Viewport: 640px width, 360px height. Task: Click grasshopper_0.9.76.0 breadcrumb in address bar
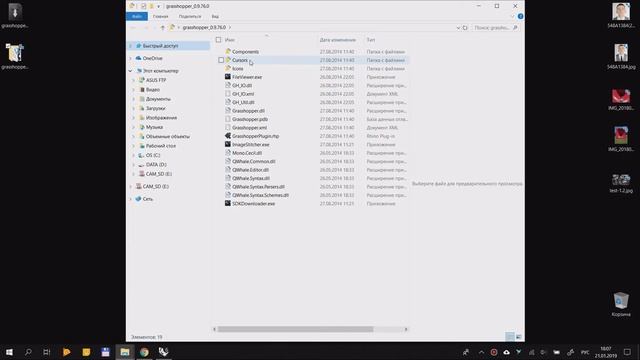204,27
